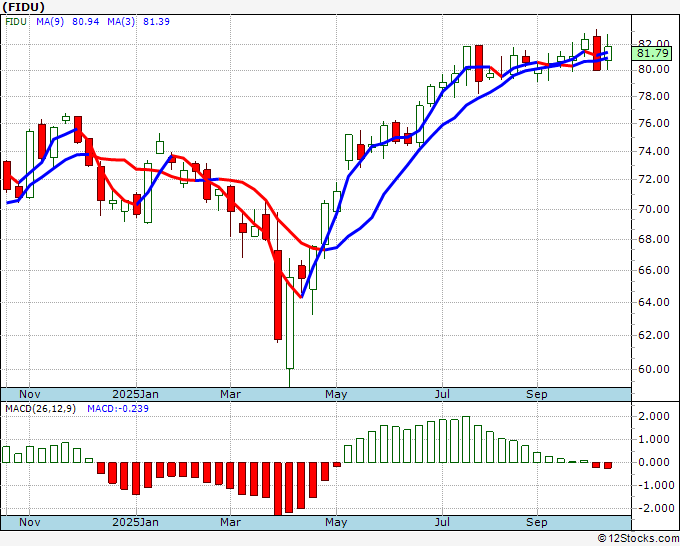
Task: Click Nov on the MACD panel time axis
Action: tap(30, 522)
